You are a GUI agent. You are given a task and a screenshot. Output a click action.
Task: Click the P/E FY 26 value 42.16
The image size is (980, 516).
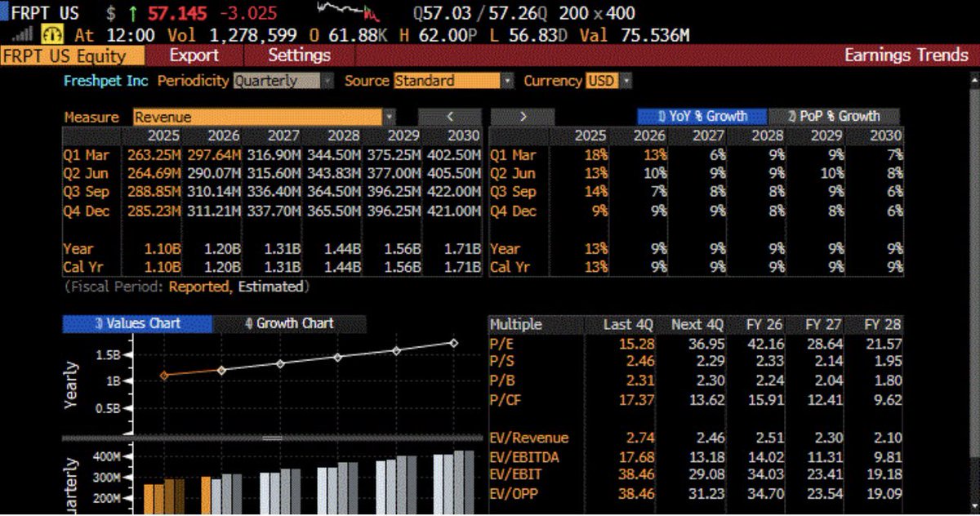pyautogui.click(x=767, y=344)
